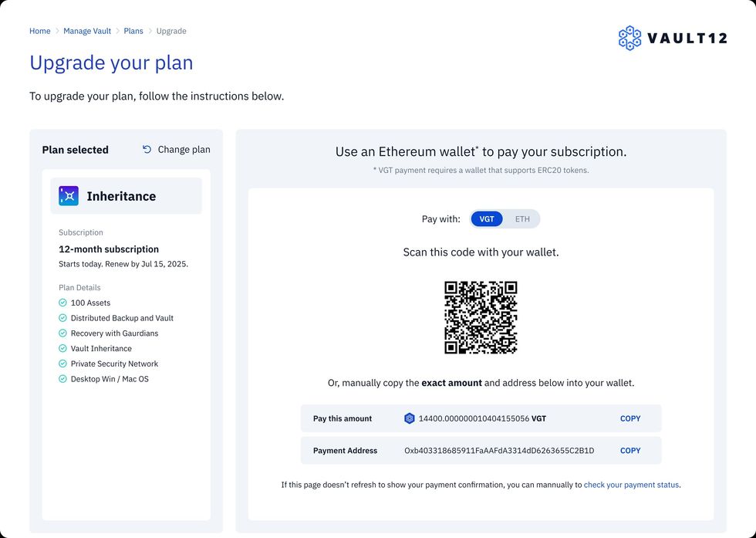Open check your payment status link
Image resolution: width=756 pixels, height=538 pixels.
coord(631,485)
